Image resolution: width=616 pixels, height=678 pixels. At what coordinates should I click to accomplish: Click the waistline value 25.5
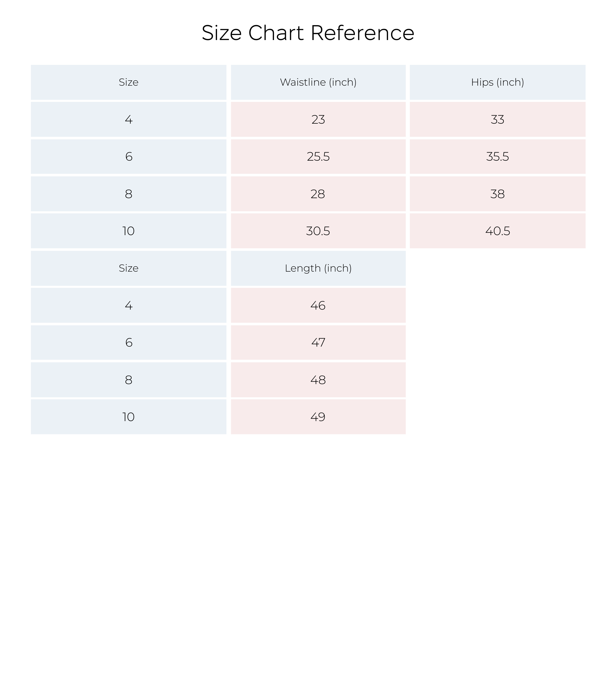318,157
